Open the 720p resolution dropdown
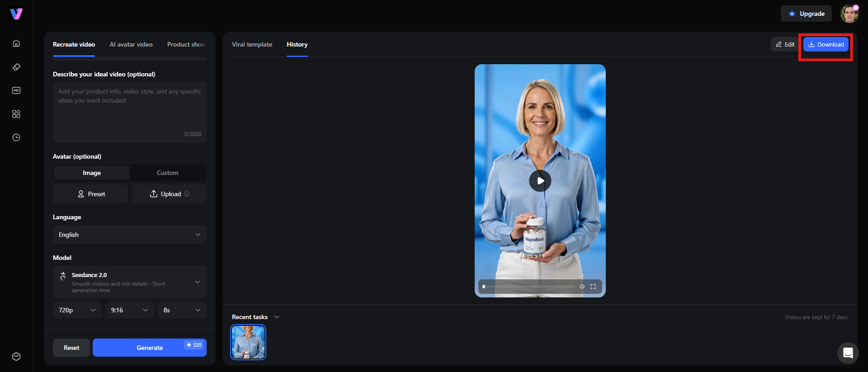The height and width of the screenshot is (372, 868). [77, 310]
